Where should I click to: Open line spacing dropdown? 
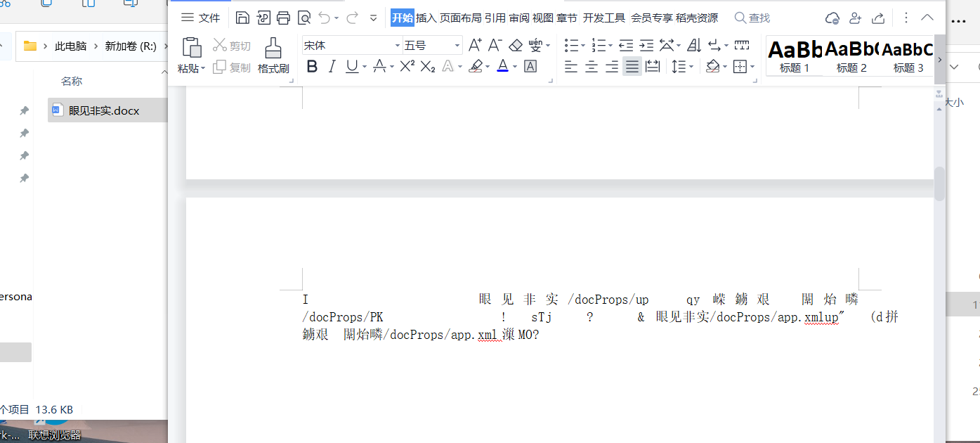coord(691,66)
